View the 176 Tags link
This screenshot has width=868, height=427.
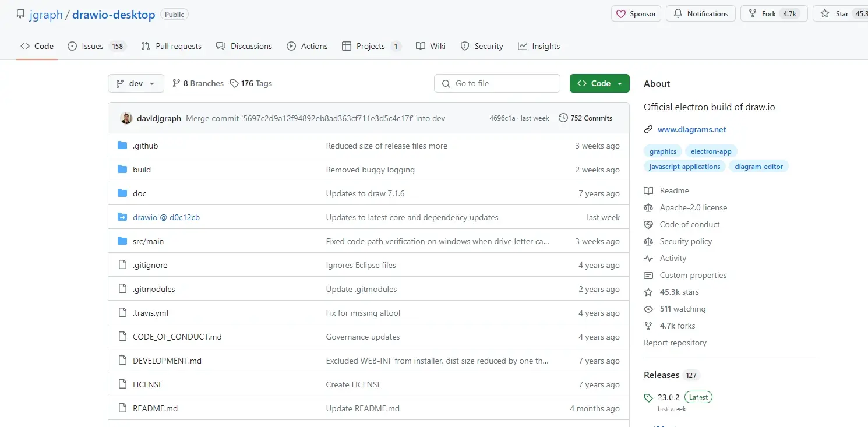(251, 83)
